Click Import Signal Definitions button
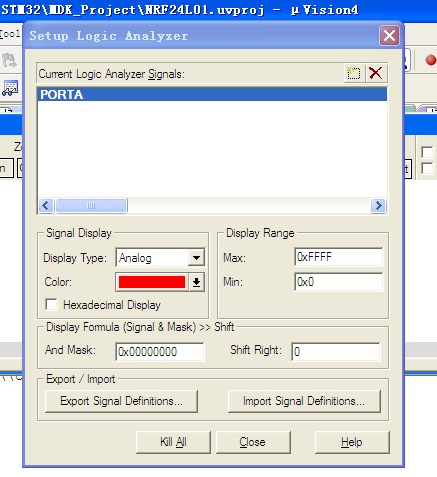437x477 pixels. point(304,401)
